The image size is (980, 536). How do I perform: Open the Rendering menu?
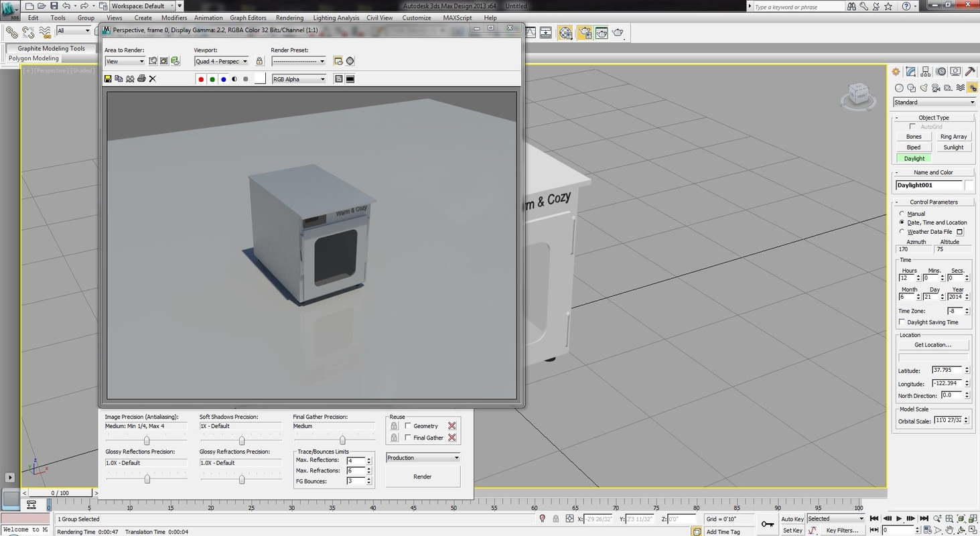[289, 18]
